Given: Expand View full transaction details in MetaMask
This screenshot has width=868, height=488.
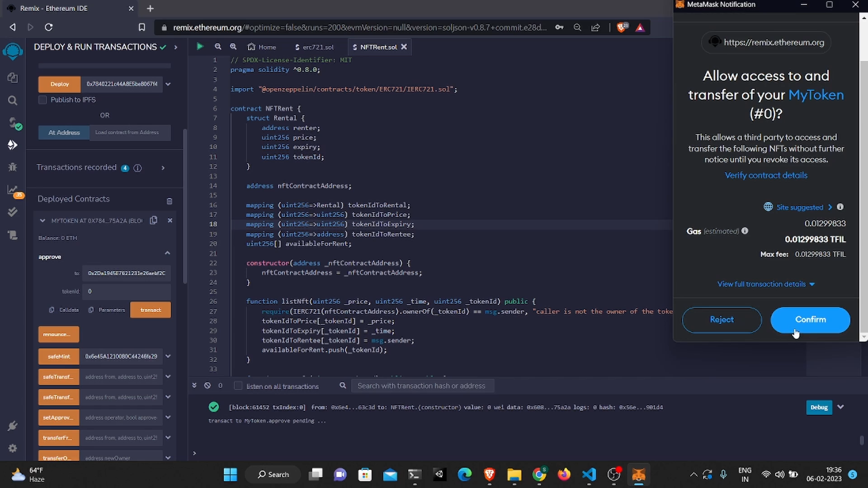Looking at the screenshot, I should (766, 284).
